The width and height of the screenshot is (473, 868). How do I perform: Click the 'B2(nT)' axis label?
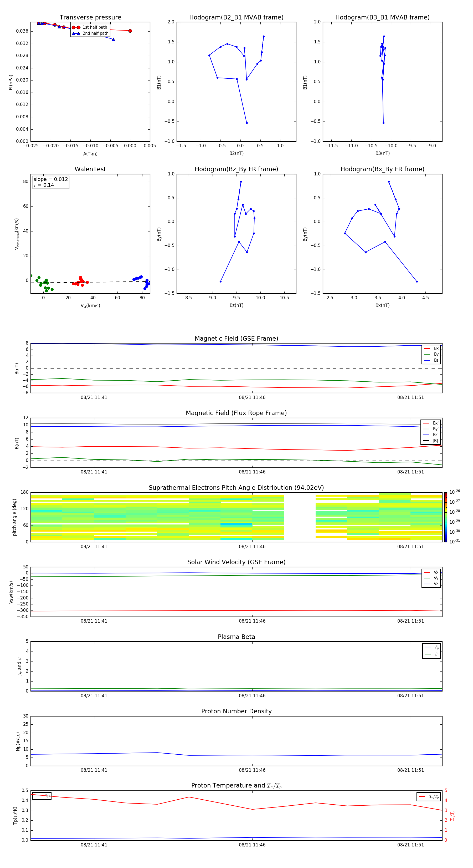coord(236,153)
